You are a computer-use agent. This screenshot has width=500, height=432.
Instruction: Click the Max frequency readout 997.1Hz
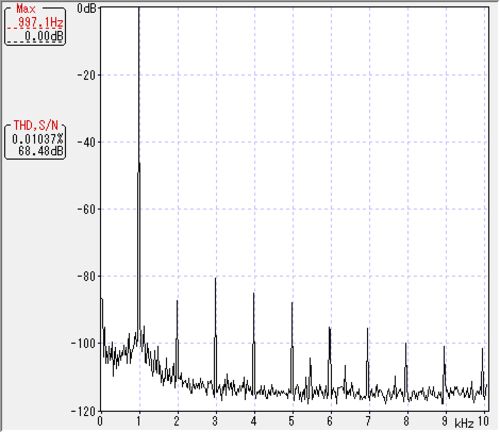[40, 23]
